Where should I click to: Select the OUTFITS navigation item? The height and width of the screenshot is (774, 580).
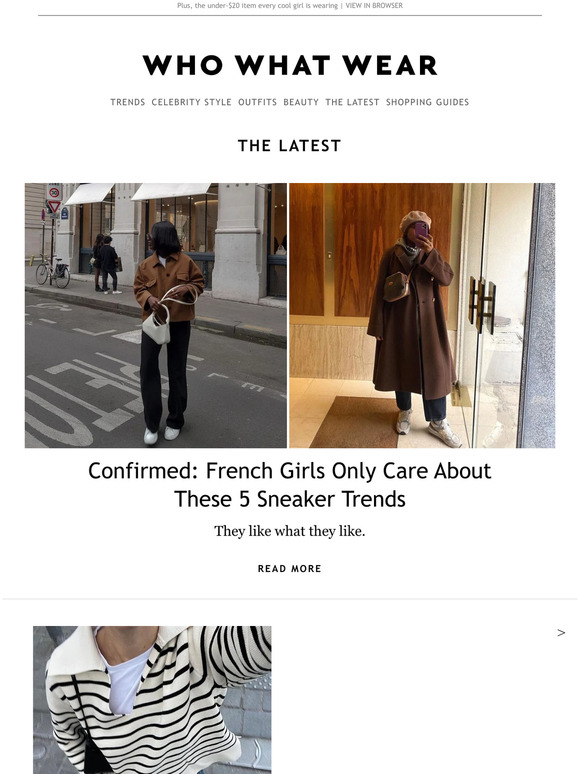[258, 102]
